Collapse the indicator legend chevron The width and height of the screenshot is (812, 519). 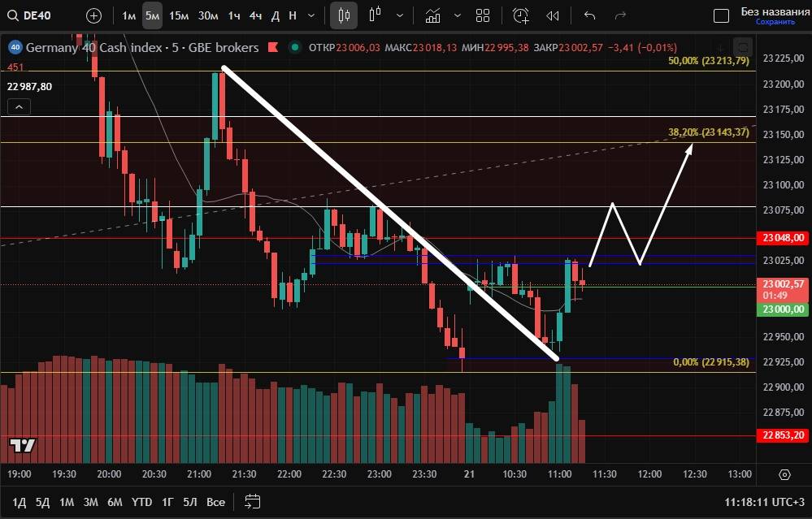pos(19,106)
